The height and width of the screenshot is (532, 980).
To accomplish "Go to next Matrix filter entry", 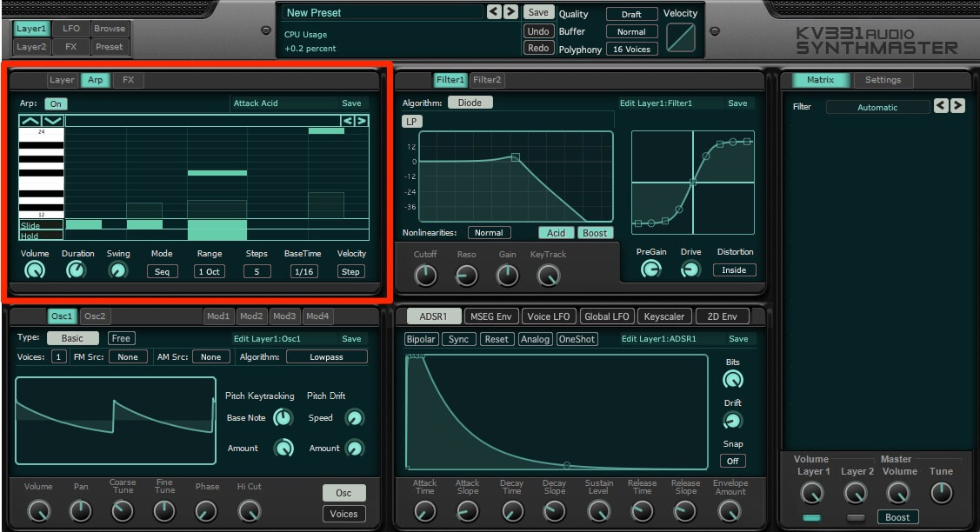I will [x=957, y=106].
